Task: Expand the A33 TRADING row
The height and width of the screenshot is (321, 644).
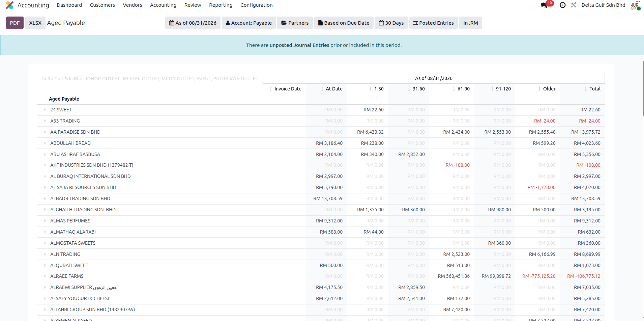Action: tap(45, 121)
